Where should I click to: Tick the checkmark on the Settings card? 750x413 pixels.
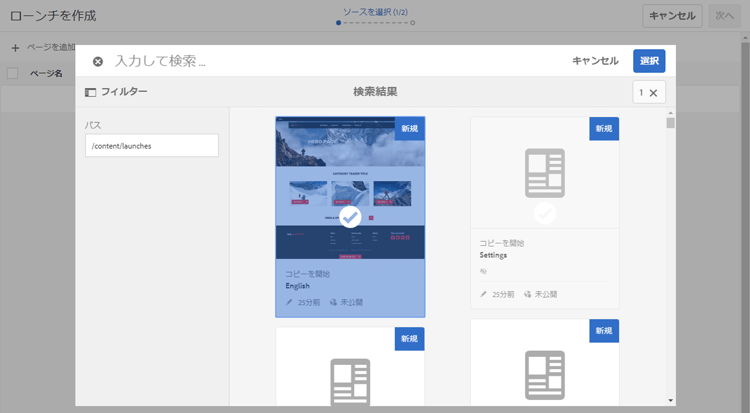pos(545,213)
